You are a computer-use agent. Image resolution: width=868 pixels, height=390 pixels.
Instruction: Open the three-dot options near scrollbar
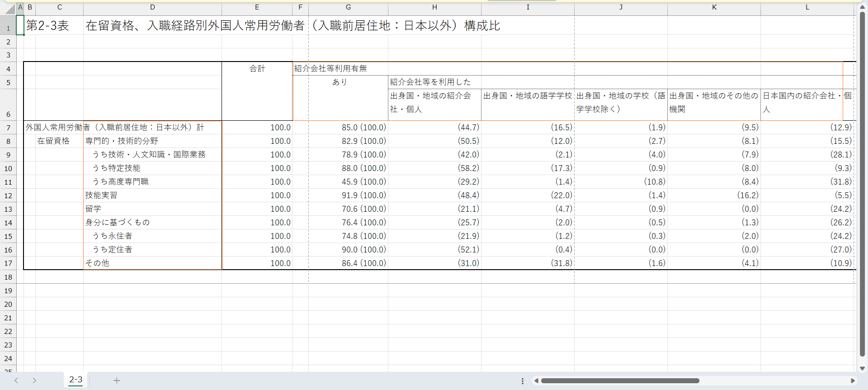tap(523, 381)
